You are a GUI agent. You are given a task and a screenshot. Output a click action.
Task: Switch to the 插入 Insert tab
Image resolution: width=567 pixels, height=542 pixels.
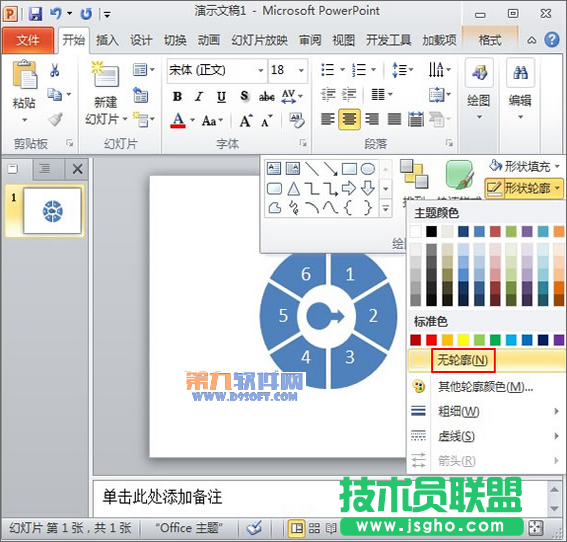click(x=107, y=40)
